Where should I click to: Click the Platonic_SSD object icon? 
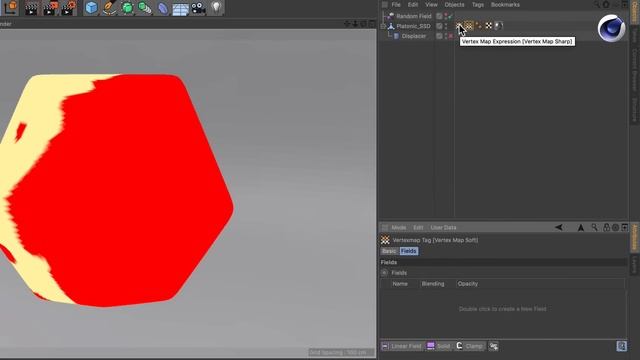pyautogui.click(x=391, y=26)
